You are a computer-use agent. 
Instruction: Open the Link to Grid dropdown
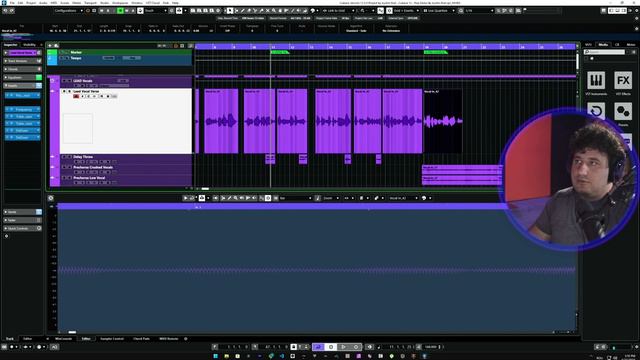coord(338,11)
